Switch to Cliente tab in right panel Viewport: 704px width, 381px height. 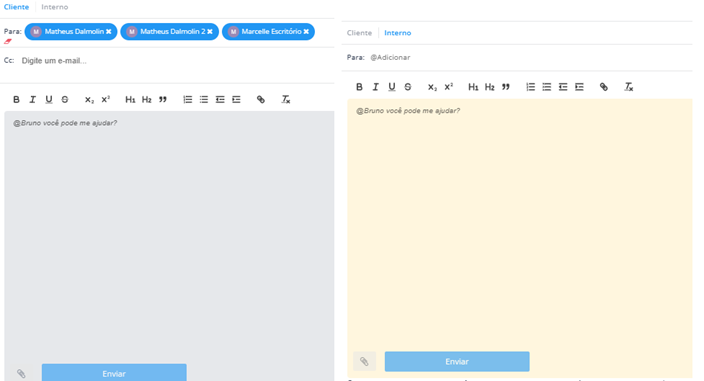pyautogui.click(x=359, y=33)
